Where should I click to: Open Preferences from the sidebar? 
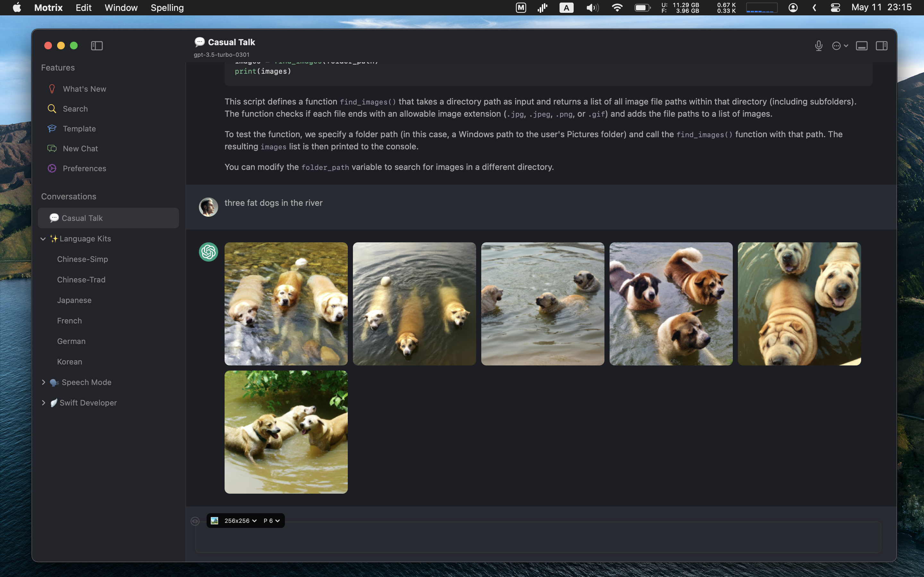coord(84,168)
